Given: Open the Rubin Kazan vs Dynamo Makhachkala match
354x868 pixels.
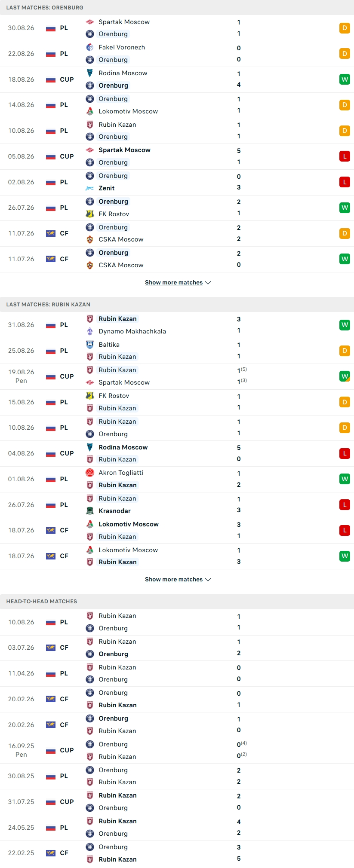Looking at the screenshot, I should tap(177, 325).
